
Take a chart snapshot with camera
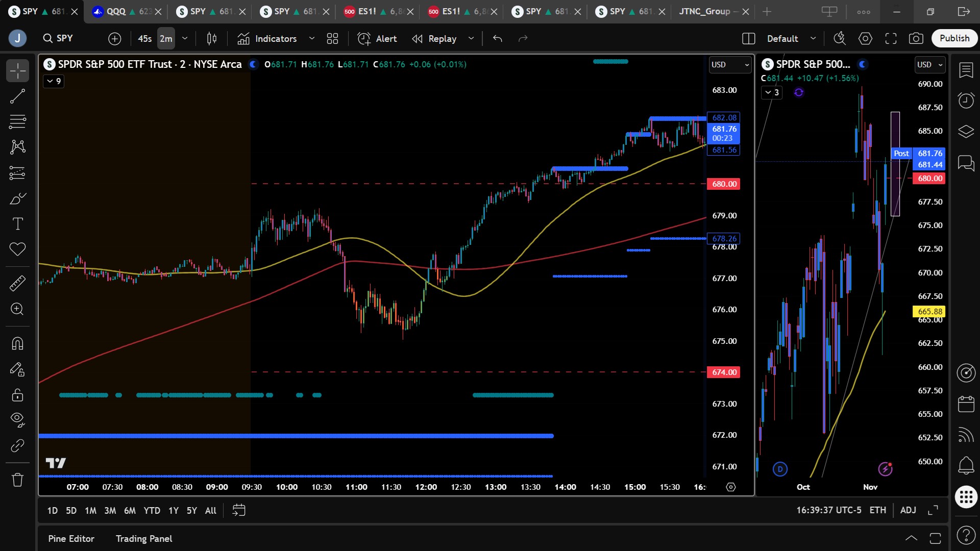[x=916, y=38]
